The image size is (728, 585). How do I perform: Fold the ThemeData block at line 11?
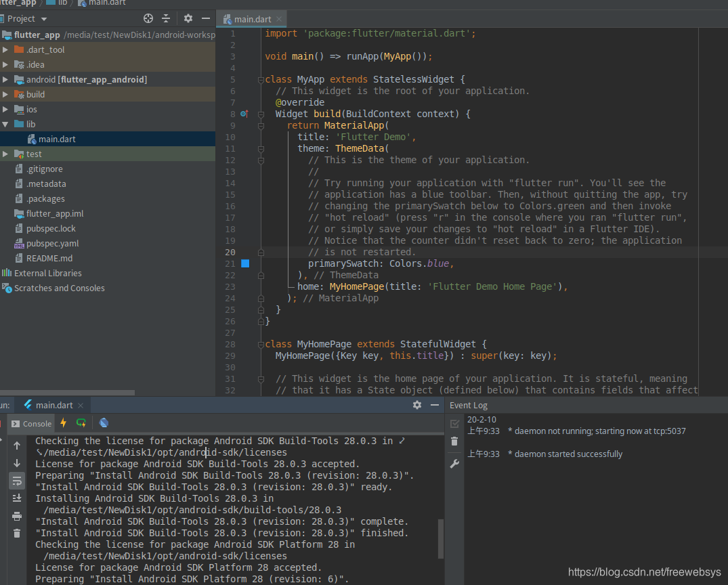[x=261, y=149]
